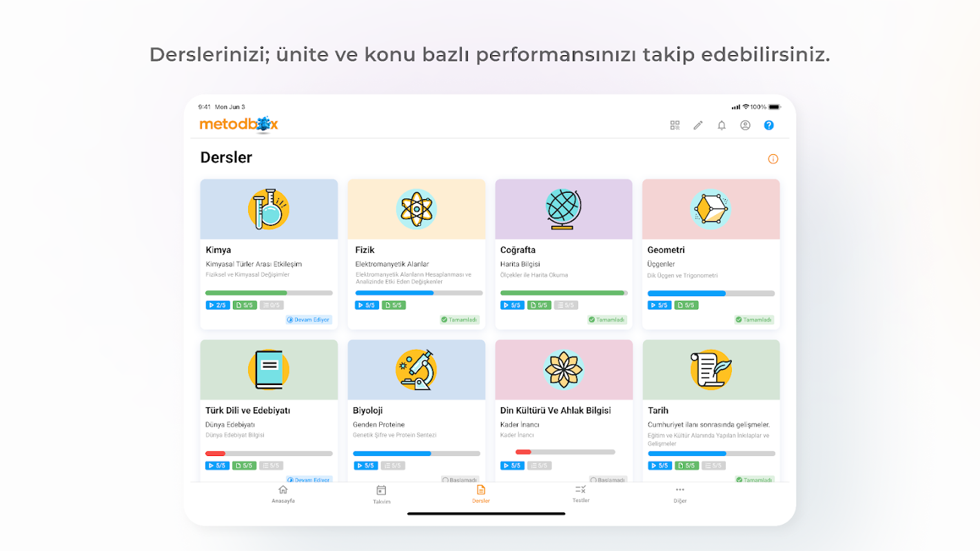Image resolution: width=980 pixels, height=551 pixels.
Task: Click the Kimya video count 2/5 badge
Action: 218,305
